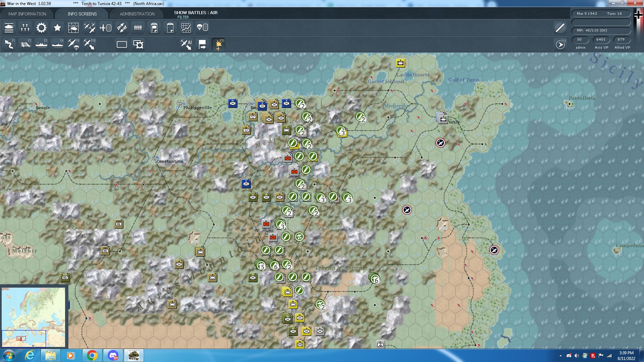Select the F1 movement mode icon
The width and height of the screenshot is (644, 362).
[9, 44]
